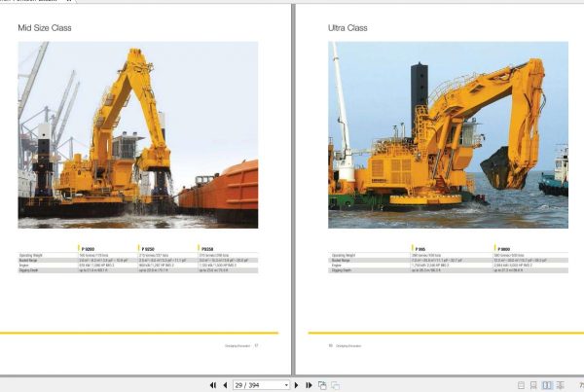Jump to the last page

click(309, 385)
